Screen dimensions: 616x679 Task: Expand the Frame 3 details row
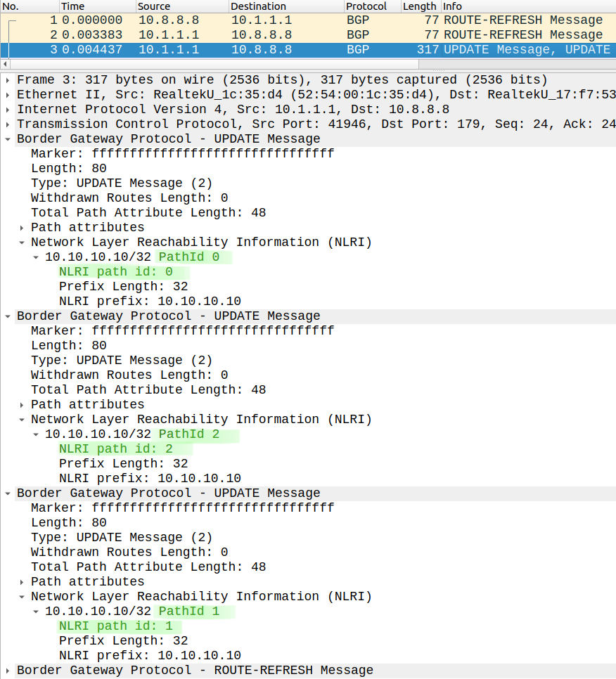click(8, 80)
